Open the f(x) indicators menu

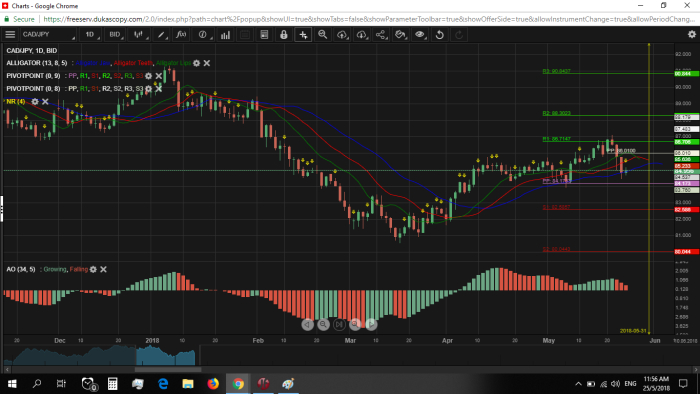click(x=181, y=34)
